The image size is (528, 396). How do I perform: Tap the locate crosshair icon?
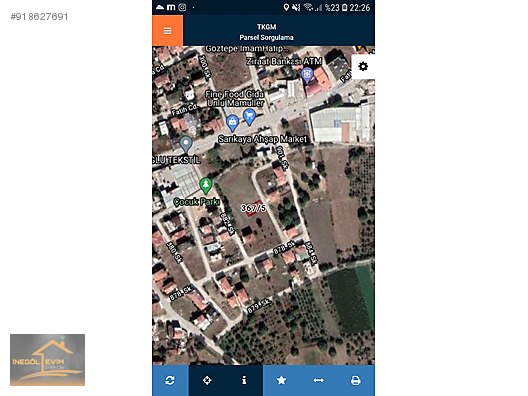coord(207,381)
